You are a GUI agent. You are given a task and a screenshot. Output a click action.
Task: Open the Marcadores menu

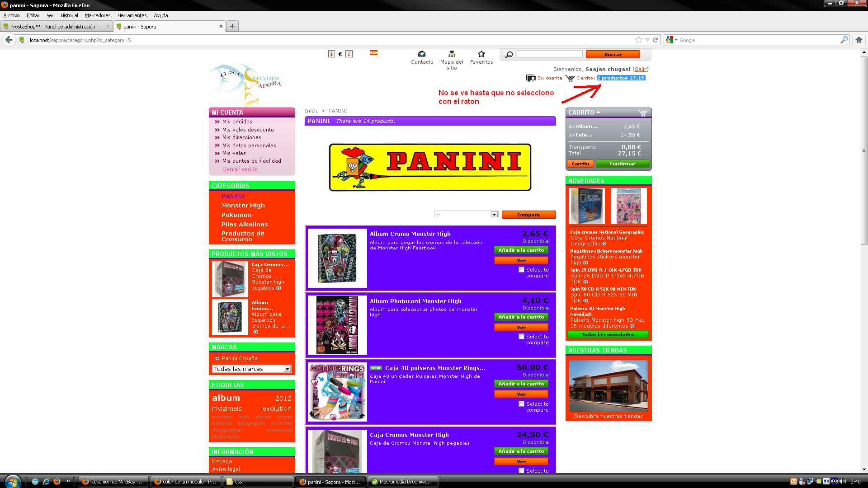click(x=98, y=15)
